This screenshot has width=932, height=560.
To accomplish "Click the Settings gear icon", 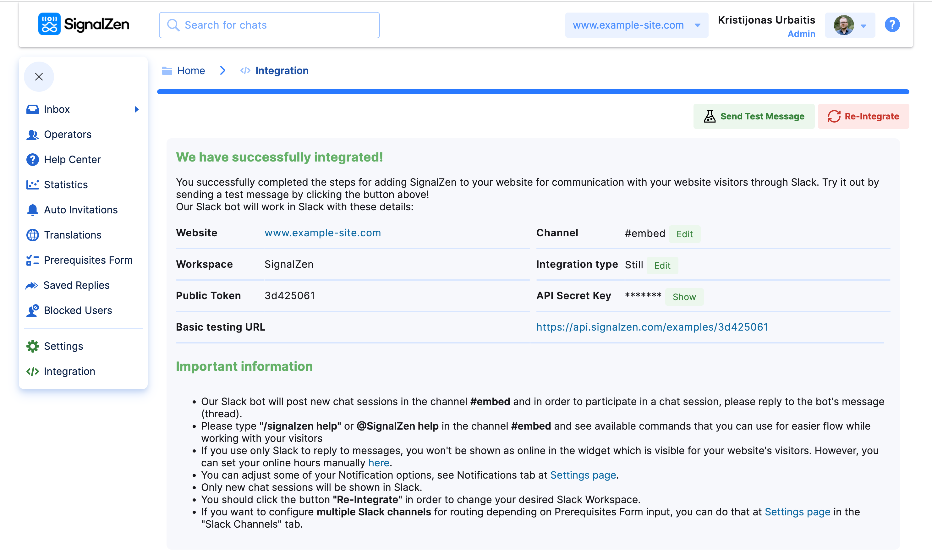I will 32,346.
